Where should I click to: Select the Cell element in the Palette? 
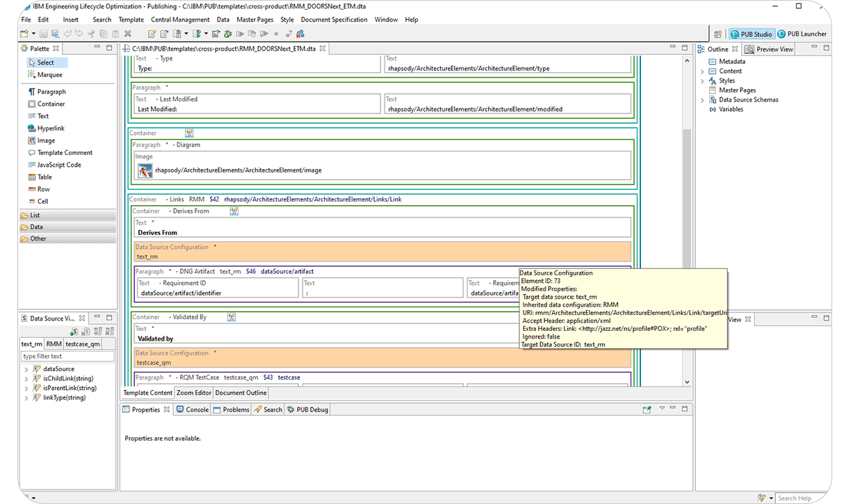(x=42, y=201)
